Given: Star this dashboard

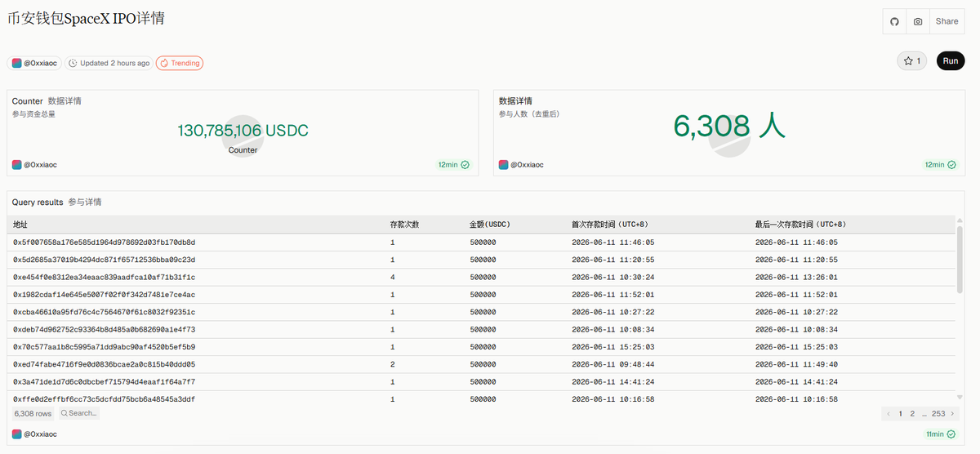Looking at the screenshot, I should coord(912,61).
